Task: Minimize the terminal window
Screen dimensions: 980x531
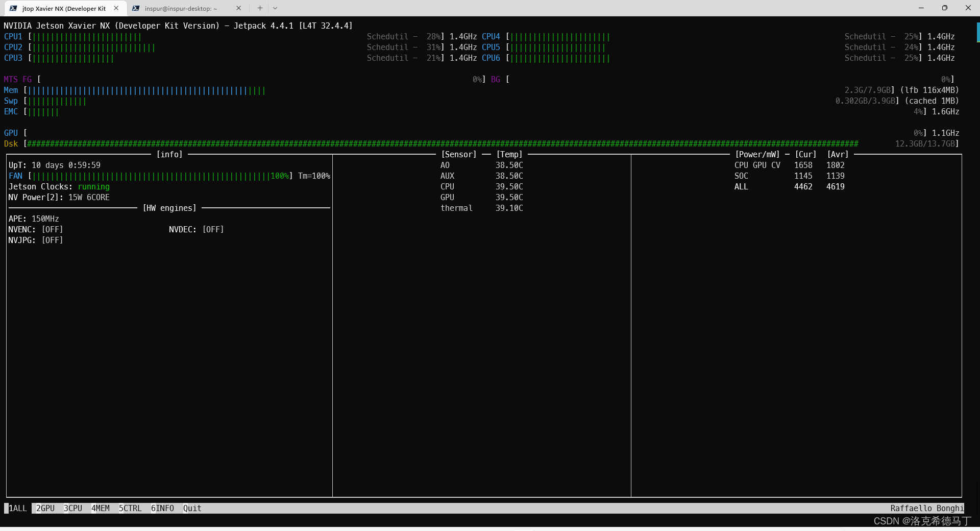Action: [921, 8]
